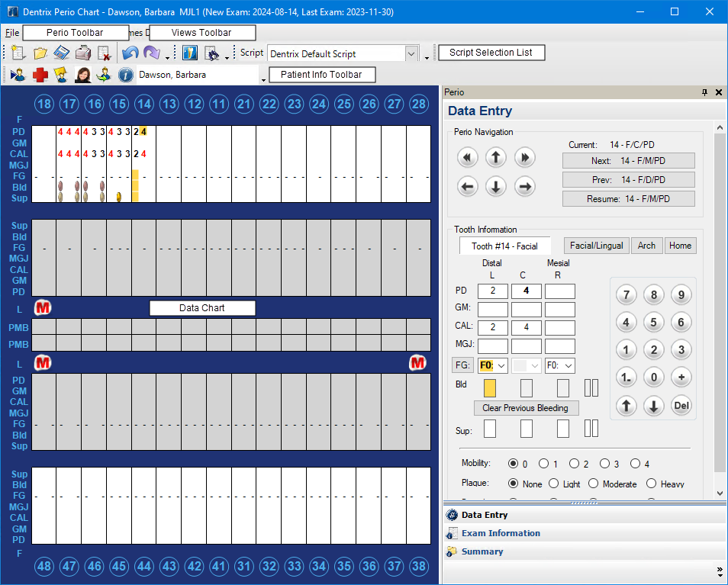Click the open folder exam icon
This screenshot has height=585, width=728.
point(40,53)
